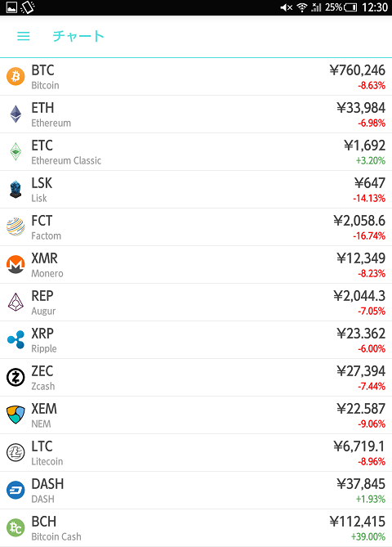Open the BTC price ¥760,246 row
Screen dimensions: 392x547
(196, 77)
